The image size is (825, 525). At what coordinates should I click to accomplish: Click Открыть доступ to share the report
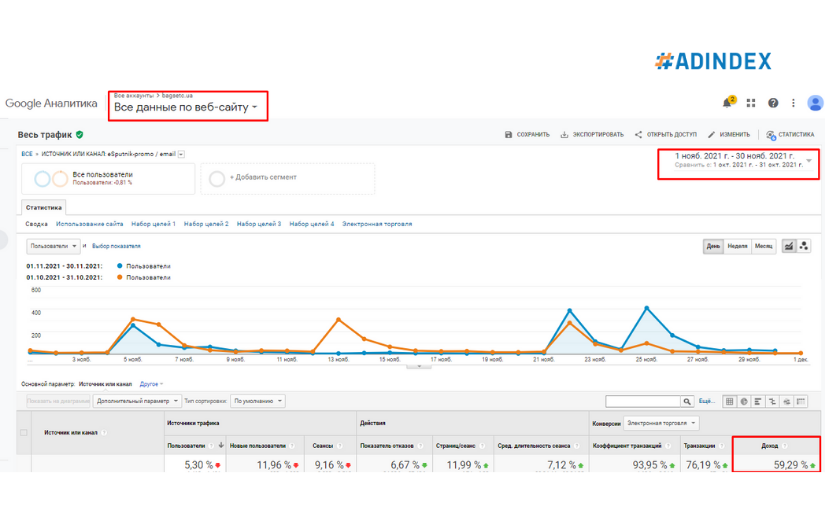click(x=666, y=135)
